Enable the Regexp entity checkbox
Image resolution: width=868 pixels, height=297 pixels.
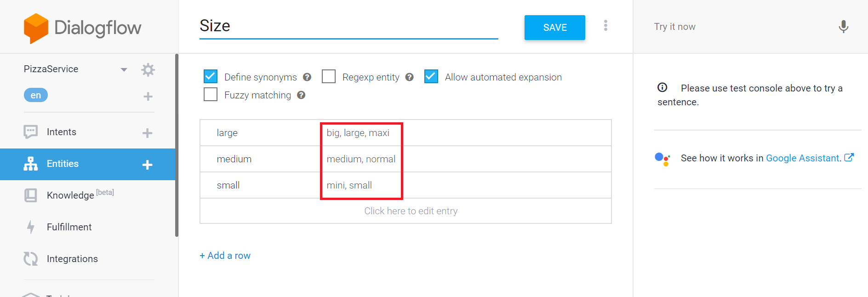click(329, 76)
